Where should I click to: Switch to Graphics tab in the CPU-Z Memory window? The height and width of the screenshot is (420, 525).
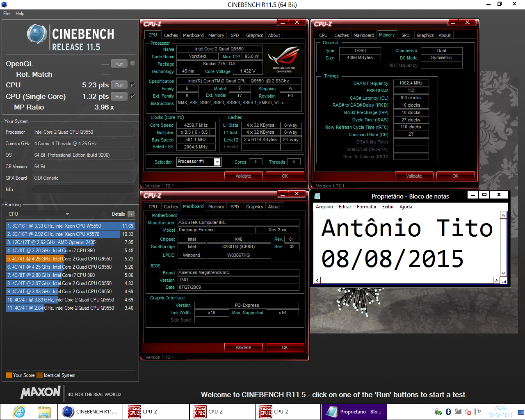(x=425, y=35)
